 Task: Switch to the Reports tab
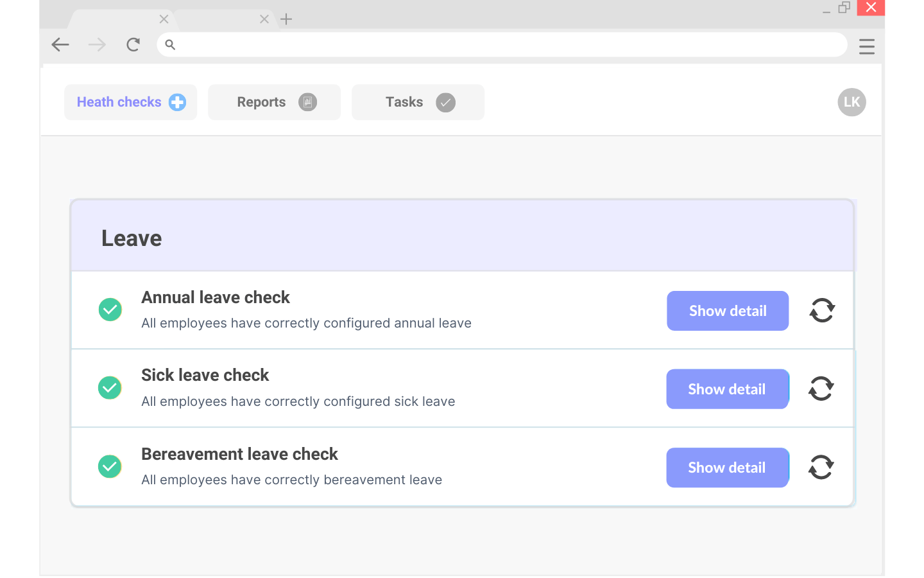coord(275,102)
